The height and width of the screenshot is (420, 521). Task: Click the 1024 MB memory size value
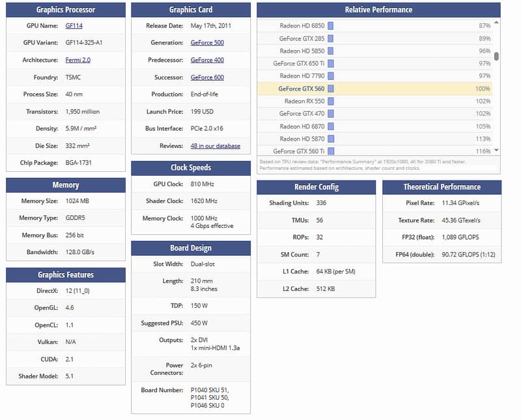pyautogui.click(x=77, y=201)
